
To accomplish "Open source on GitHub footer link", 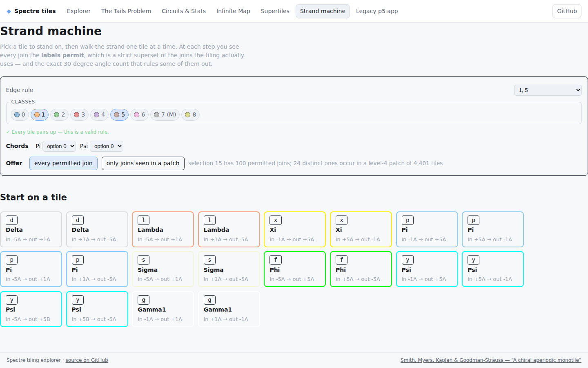I will pos(87,360).
